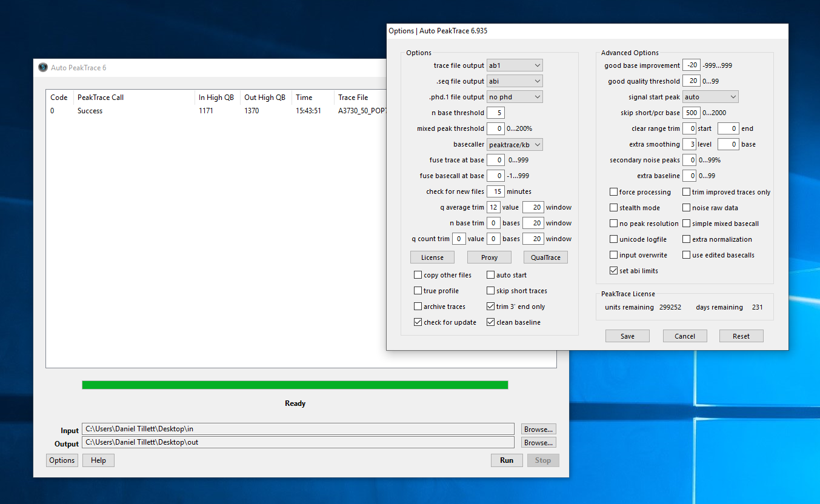Enable the true profile checkbox
Image resolution: width=820 pixels, height=504 pixels.
point(418,291)
